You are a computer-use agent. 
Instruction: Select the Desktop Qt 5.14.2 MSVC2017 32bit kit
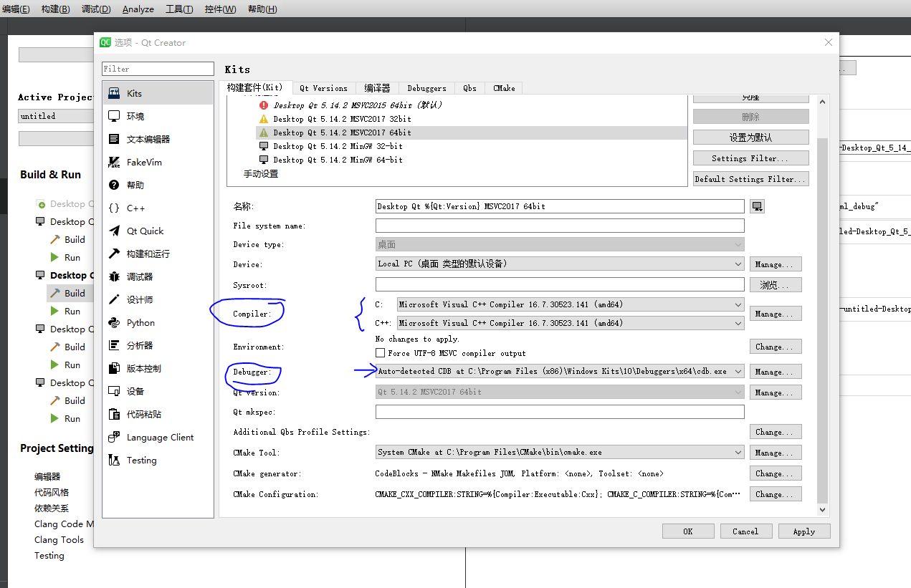click(342, 119)
